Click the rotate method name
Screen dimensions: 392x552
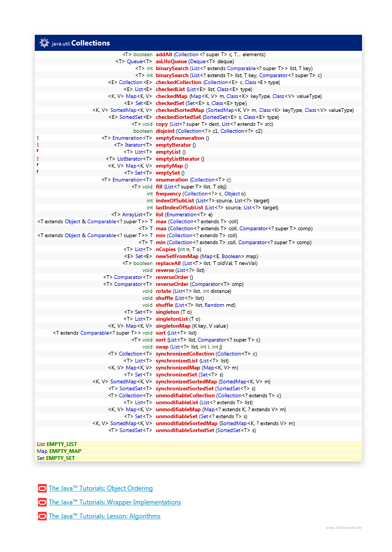point(163,291)
